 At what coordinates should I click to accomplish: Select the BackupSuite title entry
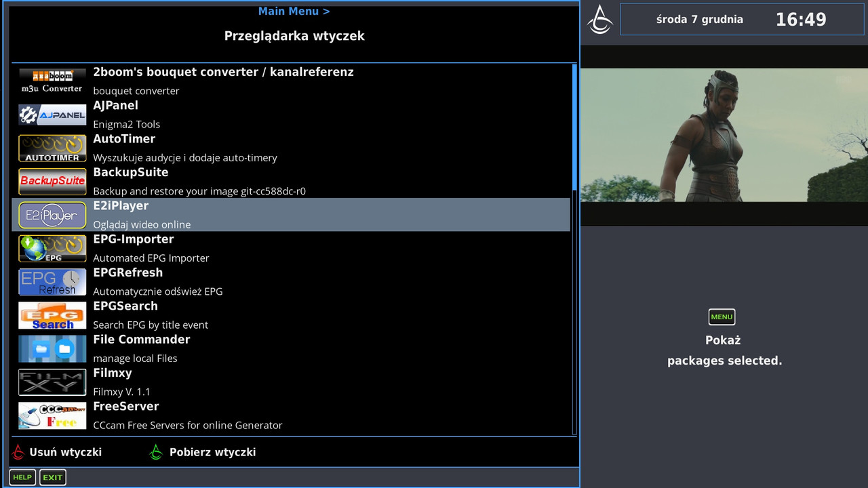coord(130,172)
